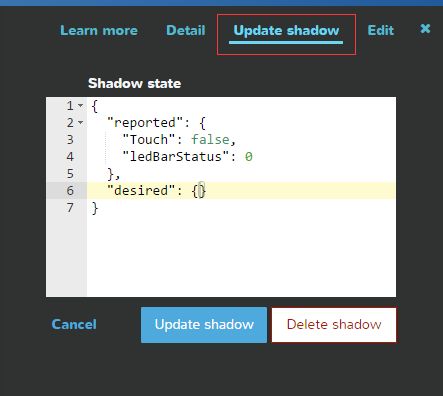
Task: Open the Edit tab
Action: (x=381, y=31)
